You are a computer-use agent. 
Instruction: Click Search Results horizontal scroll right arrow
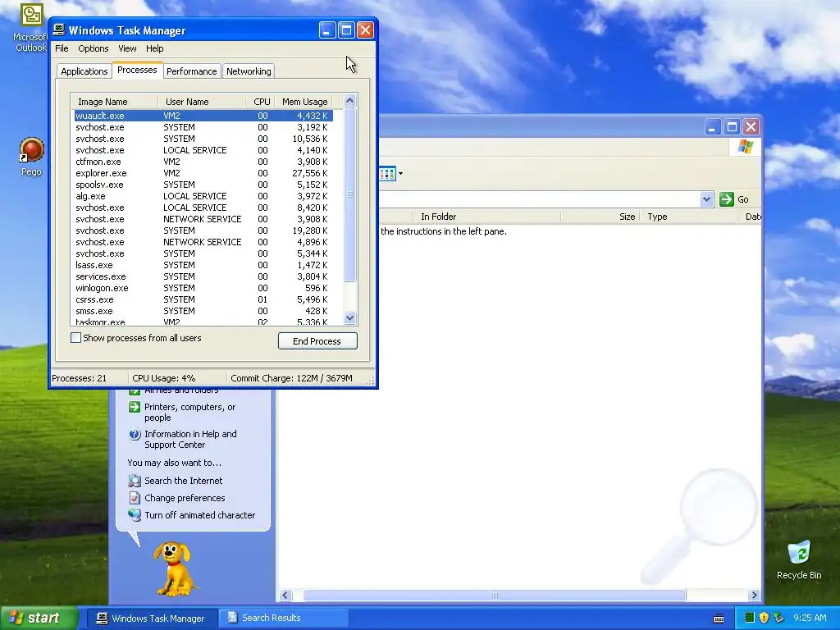tap(755, 596)
